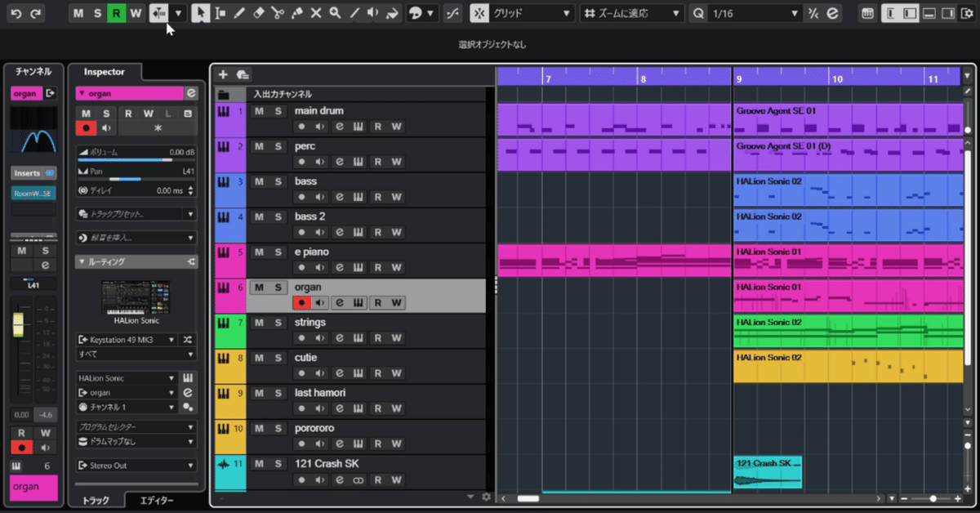Screen dimensions: 980x513
Task: Open the 1/16 quantize preset dropdown
Action: 755,14
